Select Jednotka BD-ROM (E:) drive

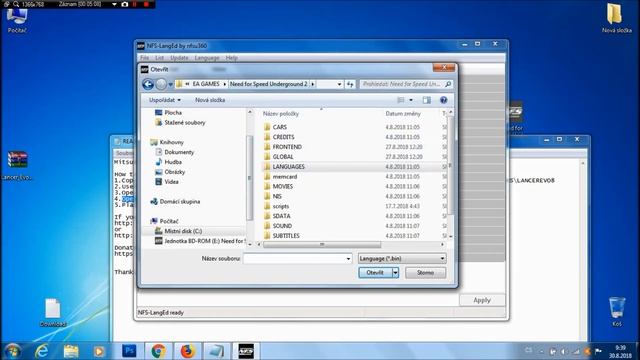200,241
